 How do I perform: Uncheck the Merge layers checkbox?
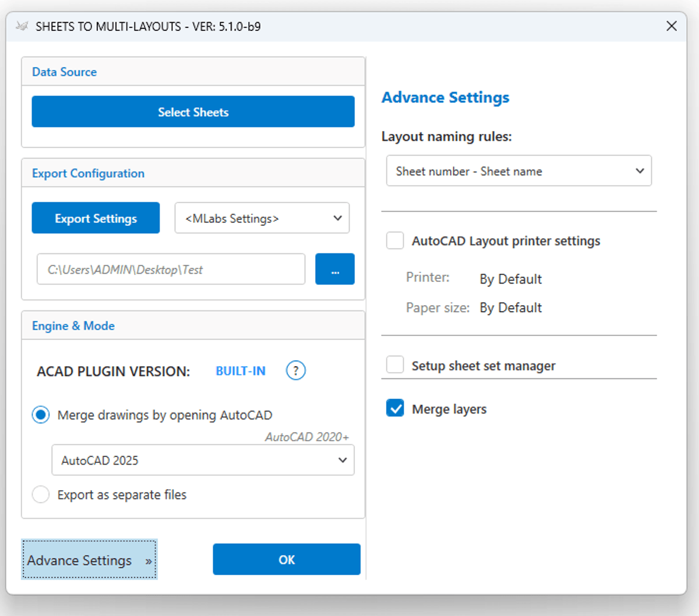[x=396, y=409]
